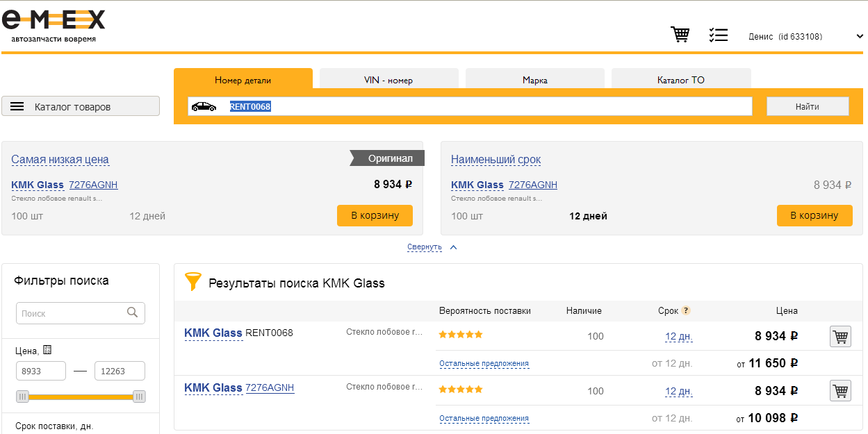Screen dimensions: 868x434
Task: Click the от 10 098 ₽ price
Action: [x=767, y=417]
